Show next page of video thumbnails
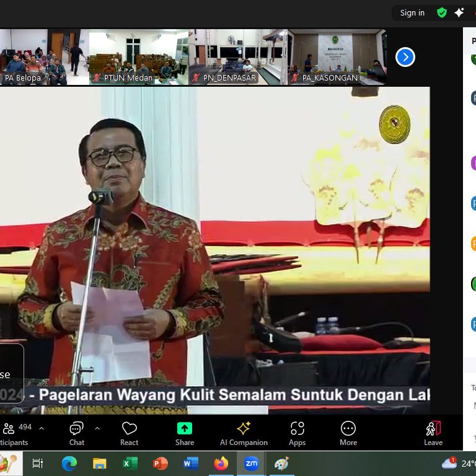Viewport: 476px width, 476px height. [x=405, y=57]
